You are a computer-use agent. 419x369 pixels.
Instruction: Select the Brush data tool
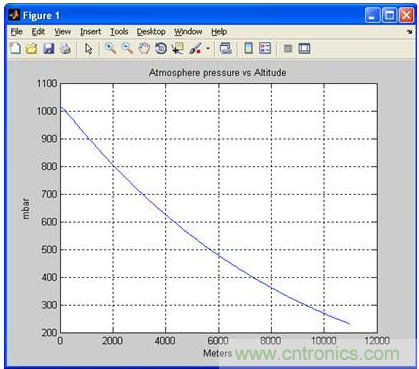tap(195, 49)
